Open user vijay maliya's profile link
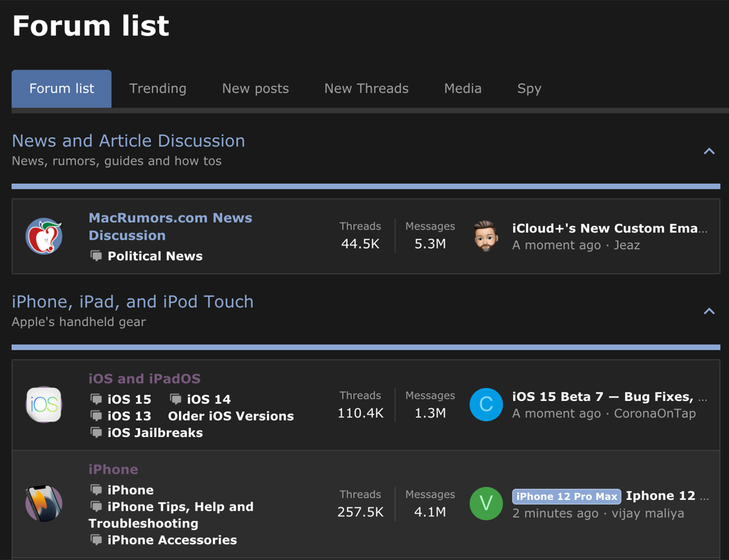Viewport: 729px width, 560px height. point(648,514)
